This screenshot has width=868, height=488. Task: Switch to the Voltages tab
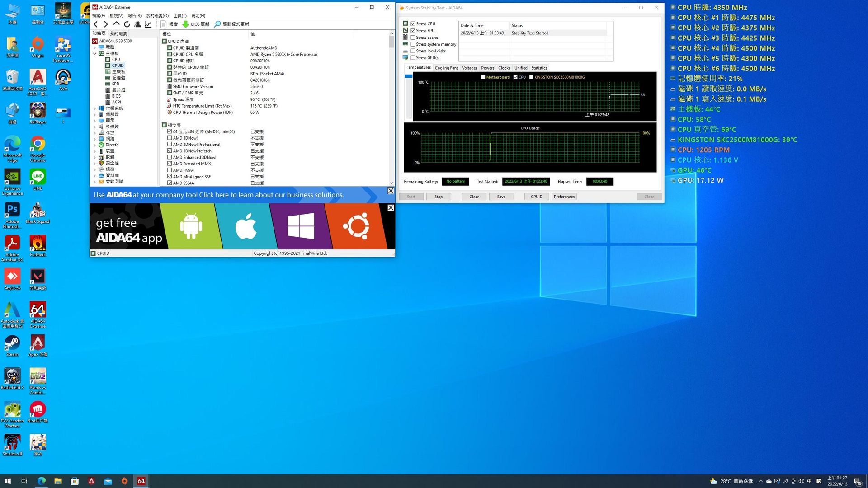click(x=469, y=68)
